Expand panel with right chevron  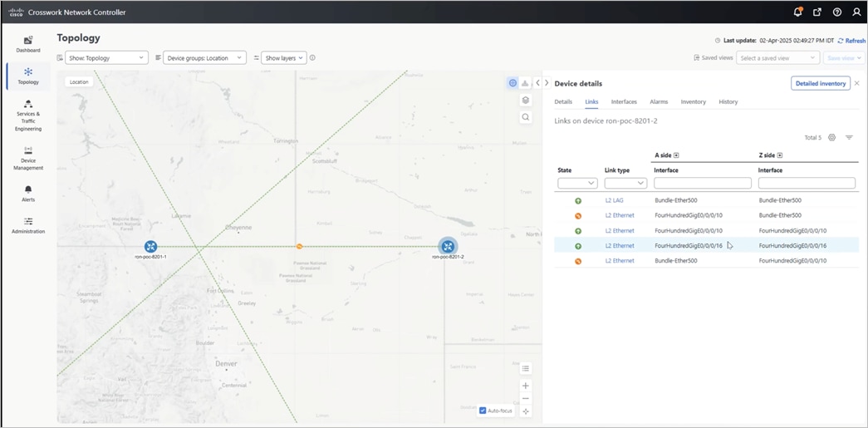[x=547, y=83]
